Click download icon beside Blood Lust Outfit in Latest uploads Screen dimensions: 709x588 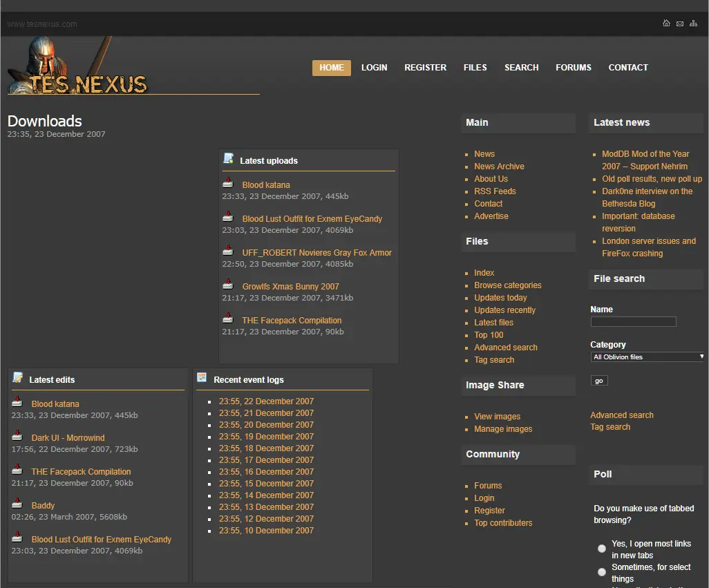(228, 217)
